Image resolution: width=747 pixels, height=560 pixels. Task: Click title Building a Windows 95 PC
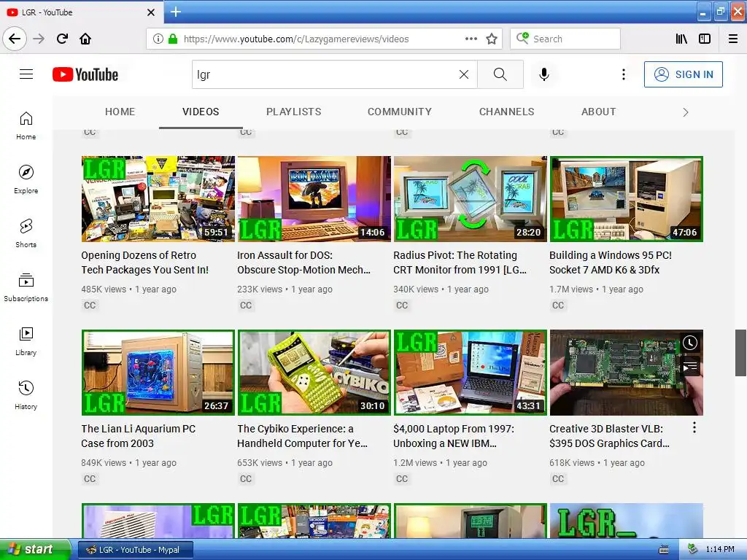pos(611,262)
